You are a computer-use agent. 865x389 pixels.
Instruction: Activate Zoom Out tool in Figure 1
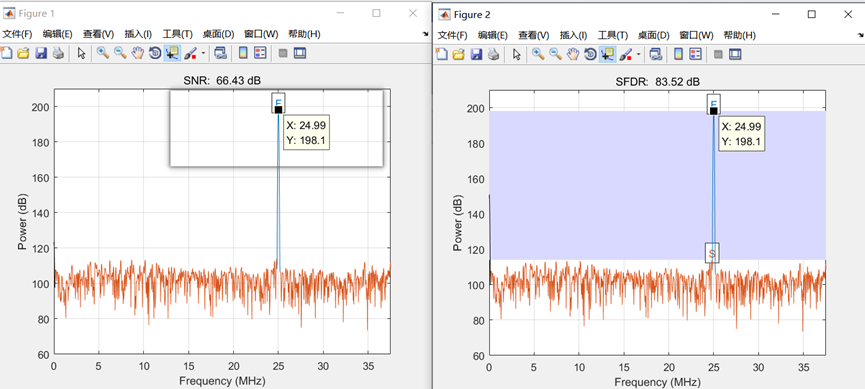click(x=120, y=54)
